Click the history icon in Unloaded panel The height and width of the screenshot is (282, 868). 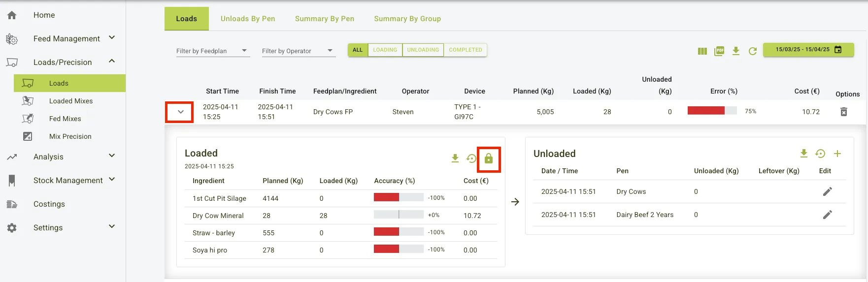click(820, 154)
